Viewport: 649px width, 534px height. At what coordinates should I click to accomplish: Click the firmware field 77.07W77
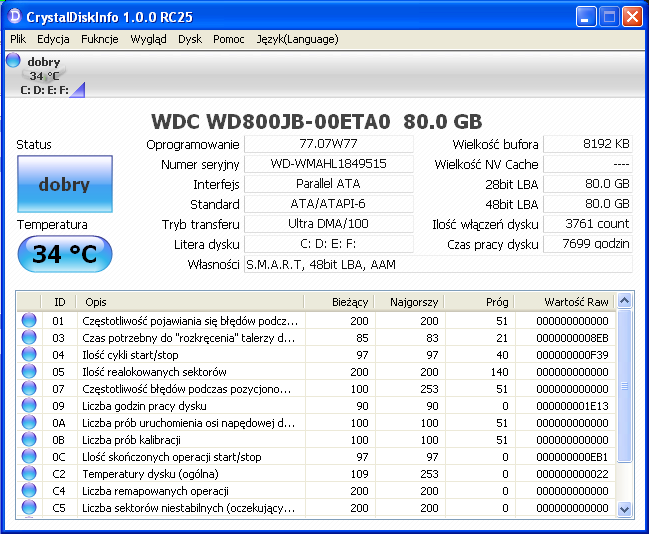329,144
